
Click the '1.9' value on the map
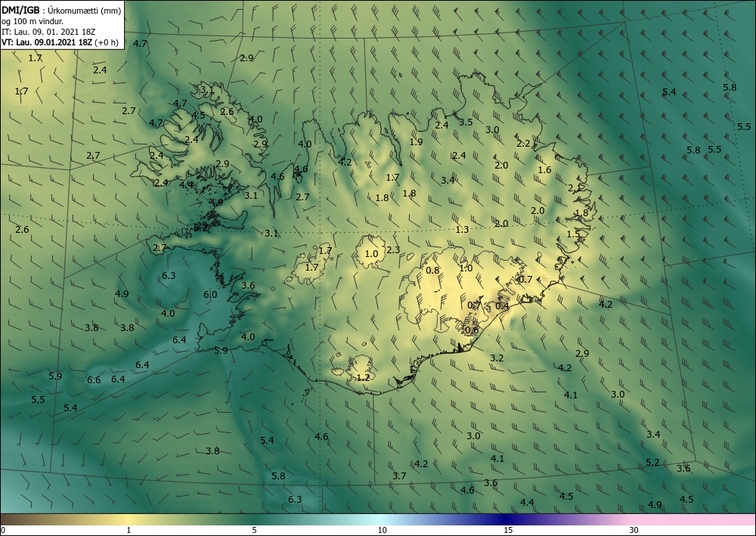click(416, 142)
